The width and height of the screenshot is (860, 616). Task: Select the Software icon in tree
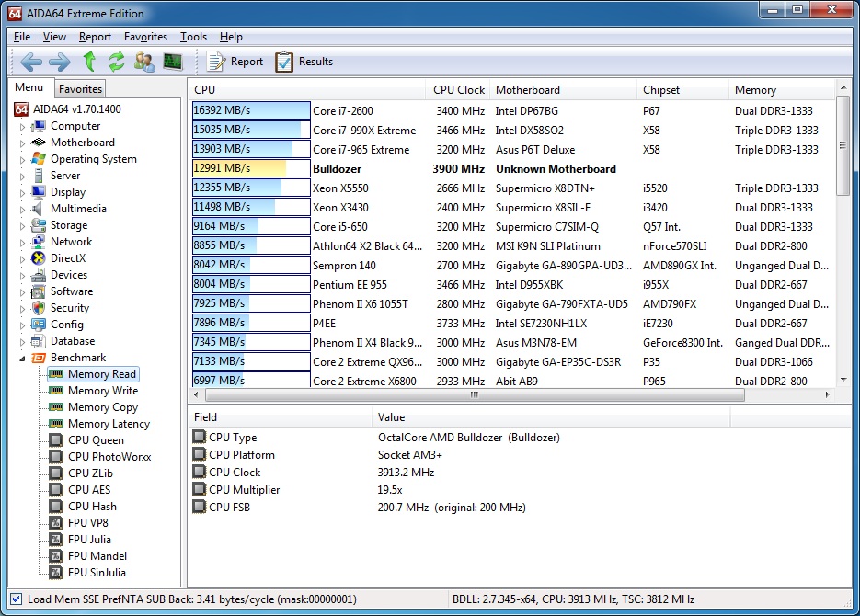tap(39, 291)
